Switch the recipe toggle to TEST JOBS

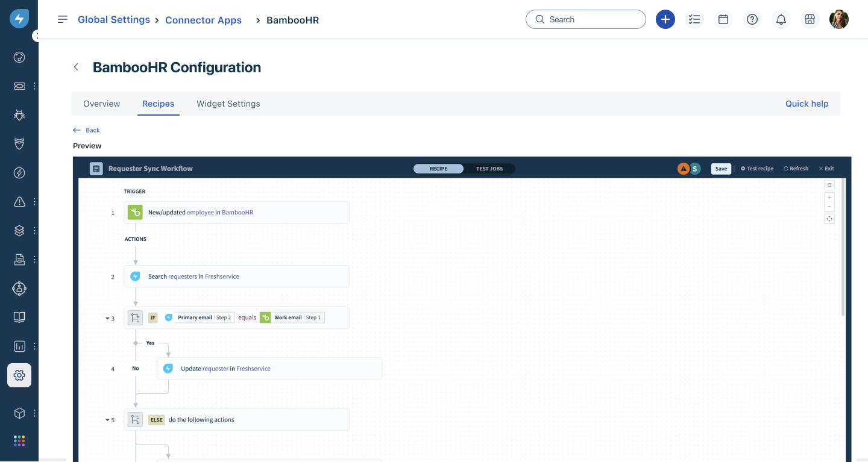(x=489, y=169)
